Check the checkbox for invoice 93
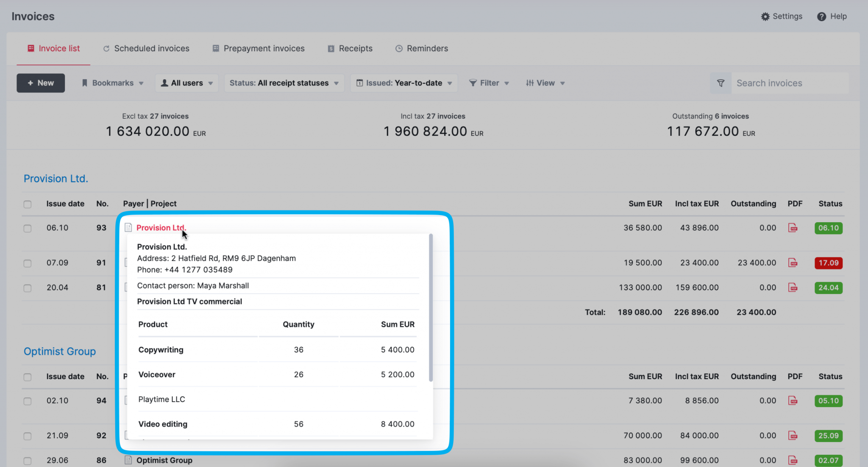 [28, 228]
